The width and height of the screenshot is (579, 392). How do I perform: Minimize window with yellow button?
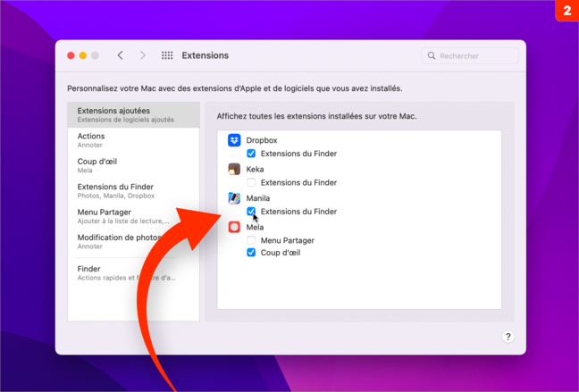[x=83, y=55]
